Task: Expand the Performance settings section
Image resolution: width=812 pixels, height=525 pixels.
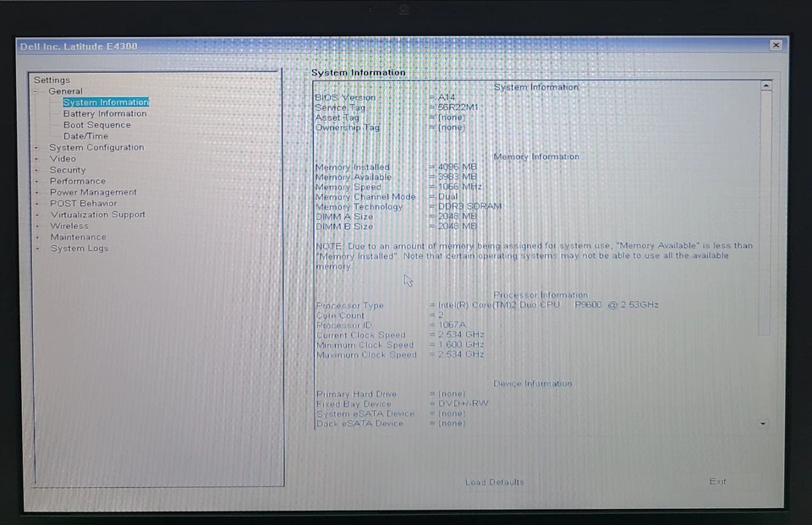Action: (77, 181)
